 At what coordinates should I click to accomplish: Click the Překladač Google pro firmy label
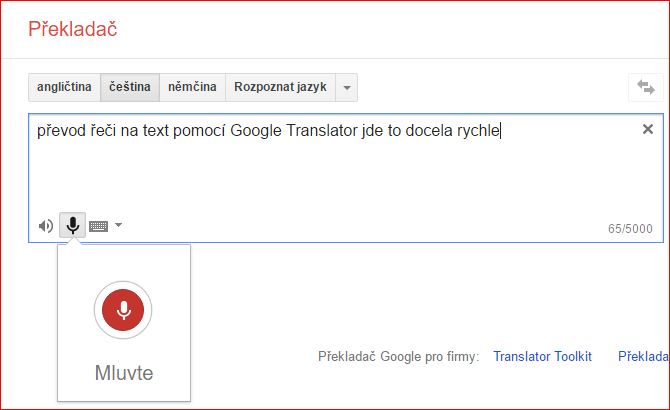click(399, 356)
